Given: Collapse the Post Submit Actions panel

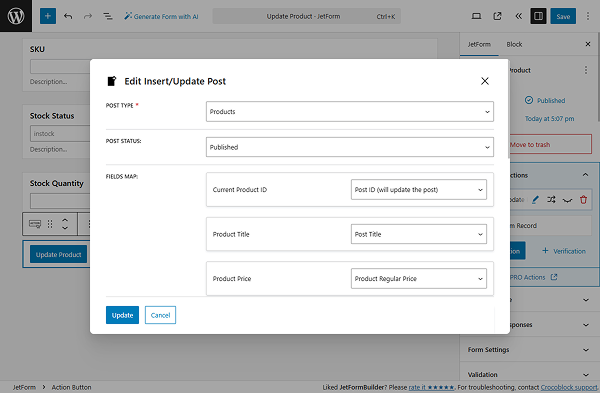Looking at the screenshot, I should coord(585,175).
